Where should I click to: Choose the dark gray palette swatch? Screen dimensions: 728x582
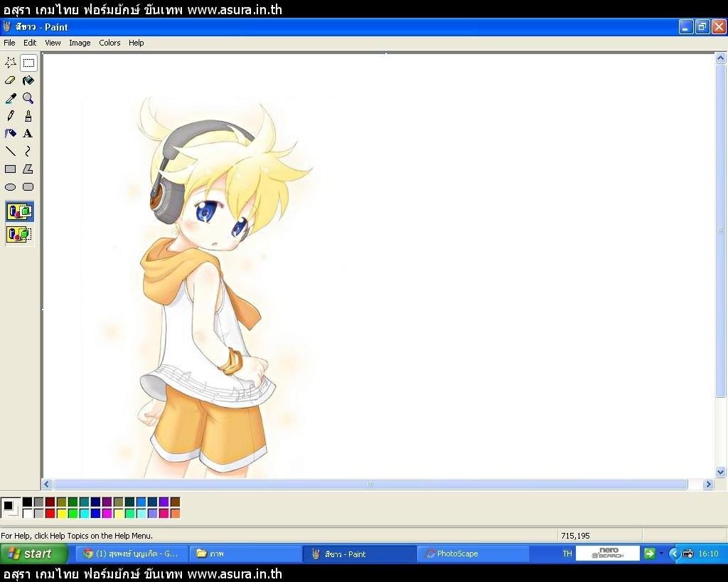click(39, 502)
